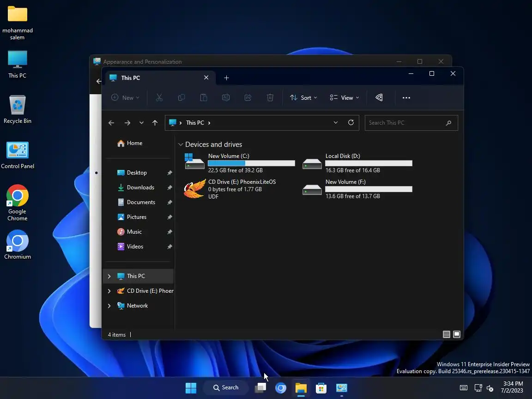
Task: Close the This PC tab
Action: tap(206, 78)
